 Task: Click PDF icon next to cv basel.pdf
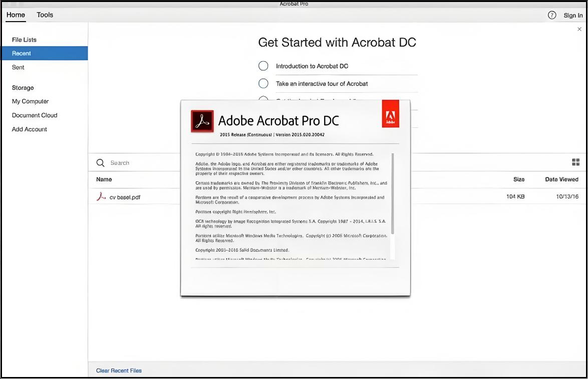tap(101, 197)
